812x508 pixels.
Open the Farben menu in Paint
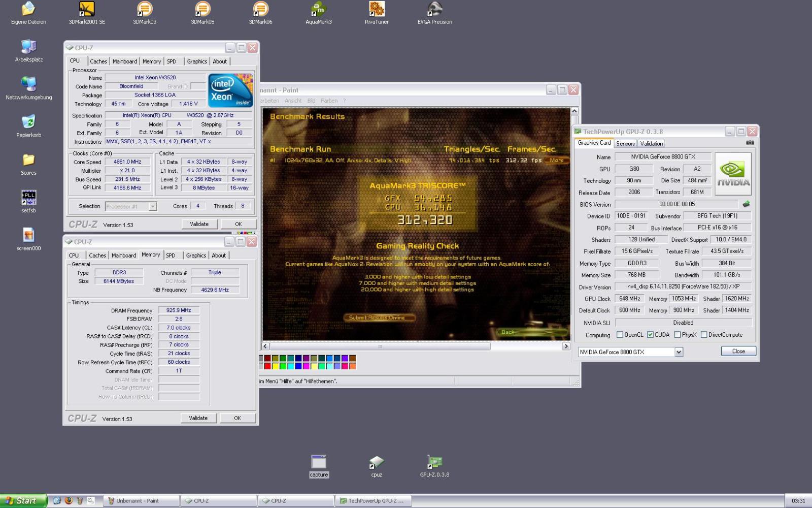tap(329, 101)
